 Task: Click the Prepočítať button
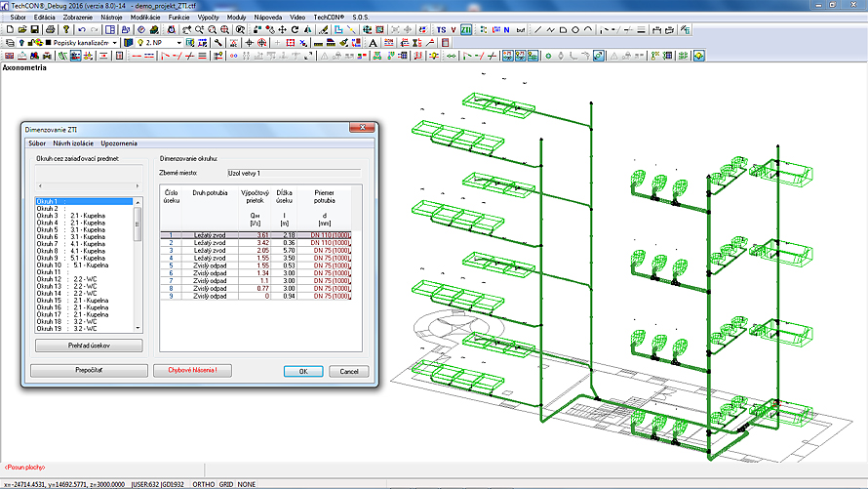(x=88, y=371)
